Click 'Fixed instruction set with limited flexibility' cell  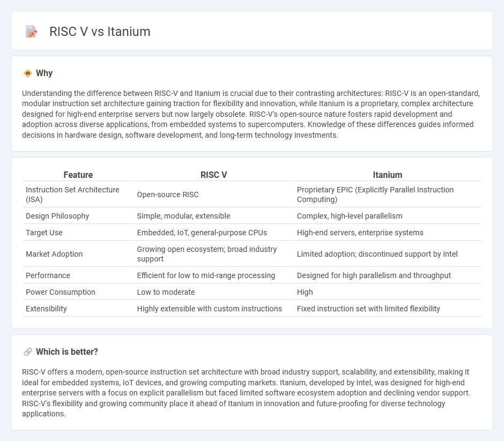tap(368, 309)
